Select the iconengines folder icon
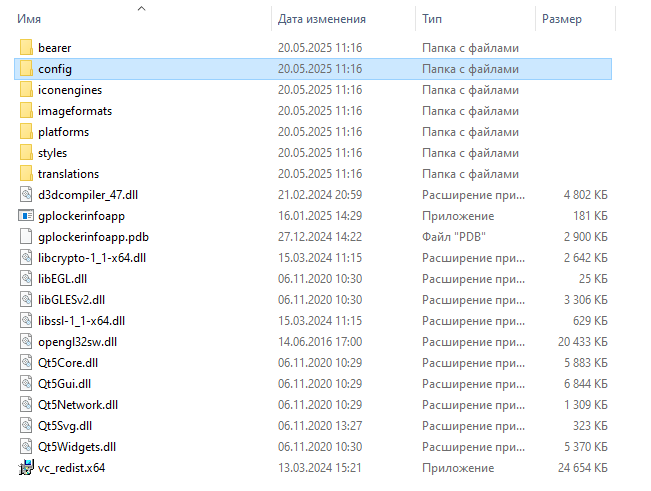This screenshot has width=651, height=491. point(26,90)
